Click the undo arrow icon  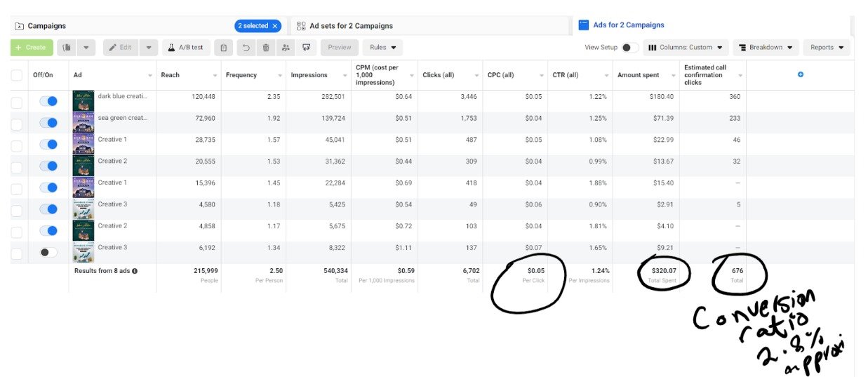(x=245, y=48)
